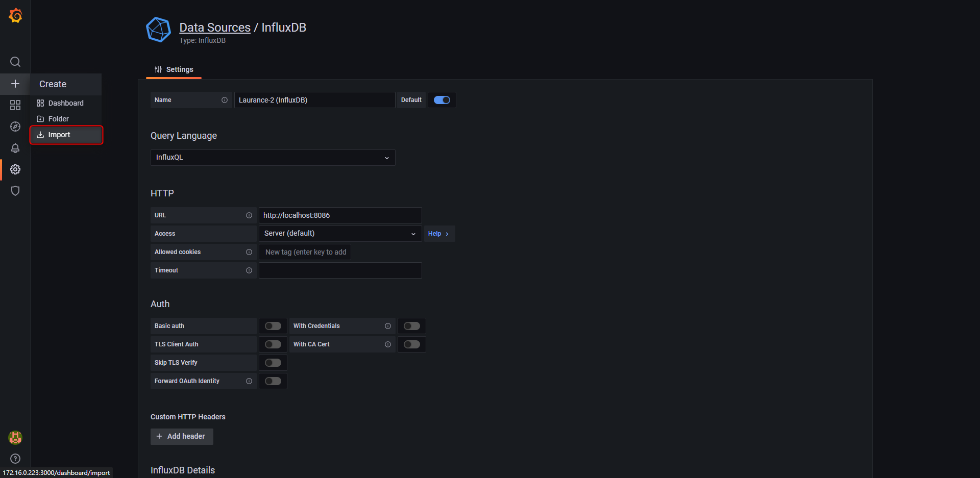The width and height of the screenshot is (980, 478).
Task: Open Server Admin shield icon
Action: point(15,191)
